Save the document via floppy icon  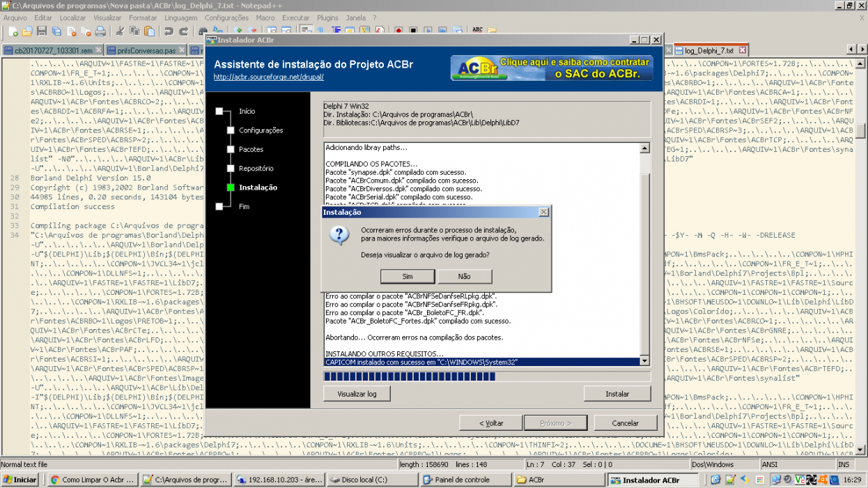[42, 31]
